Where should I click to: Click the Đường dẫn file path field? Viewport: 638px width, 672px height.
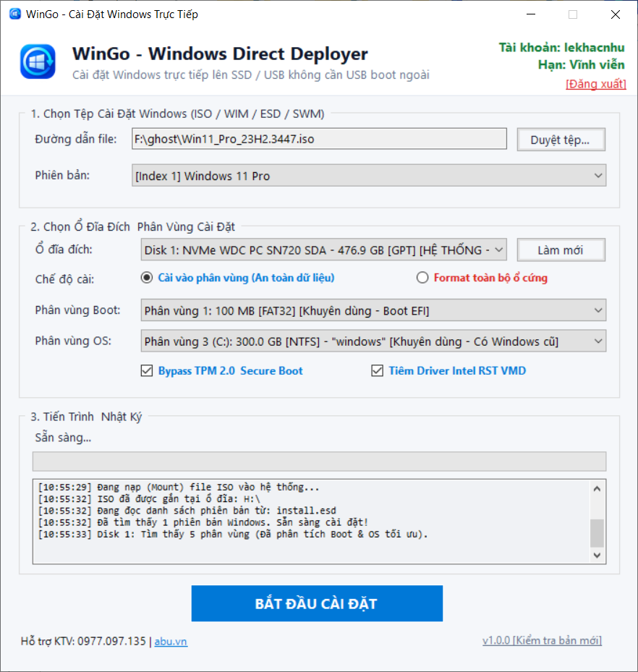tap(319, 139)
